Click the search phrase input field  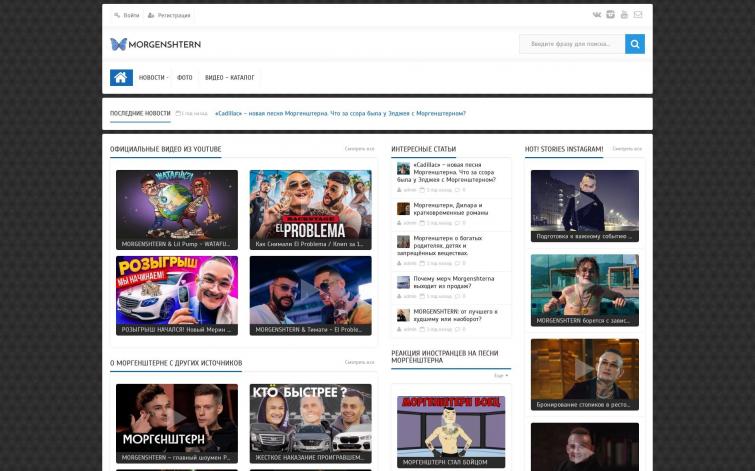pos(572,44)
